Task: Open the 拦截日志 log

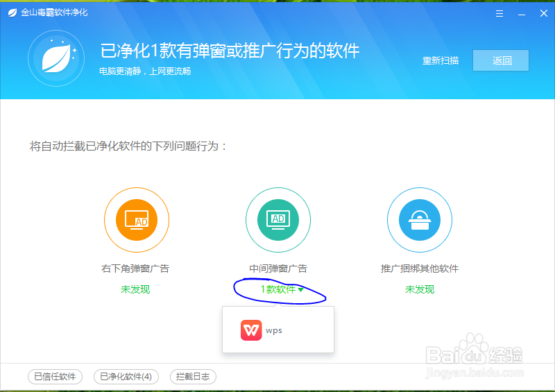Action: (x=193, y=377)
